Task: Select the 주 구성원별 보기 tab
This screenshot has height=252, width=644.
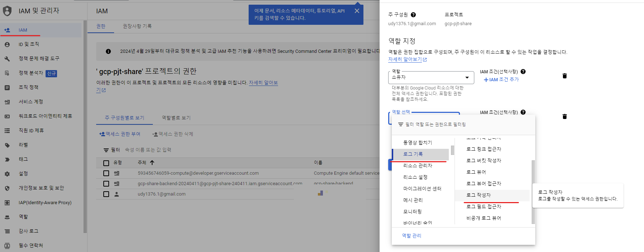Action: pyautogui.click(x=124, y=118)
